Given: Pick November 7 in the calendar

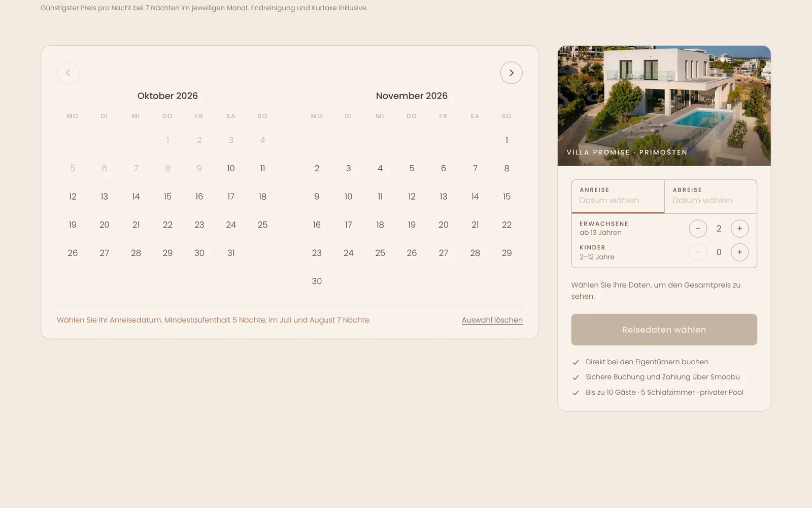Looking at the screenshot, I should 475,168.
